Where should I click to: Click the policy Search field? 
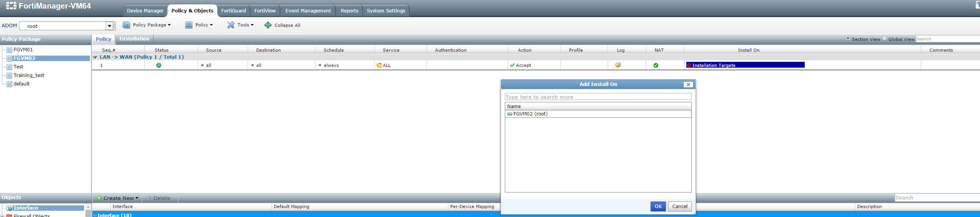point(948,39)
